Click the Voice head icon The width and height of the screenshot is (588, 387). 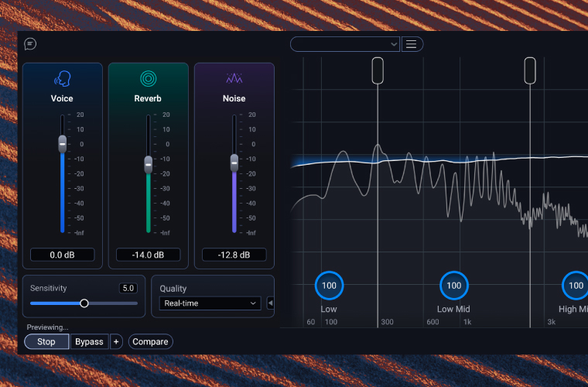(62, 79)
